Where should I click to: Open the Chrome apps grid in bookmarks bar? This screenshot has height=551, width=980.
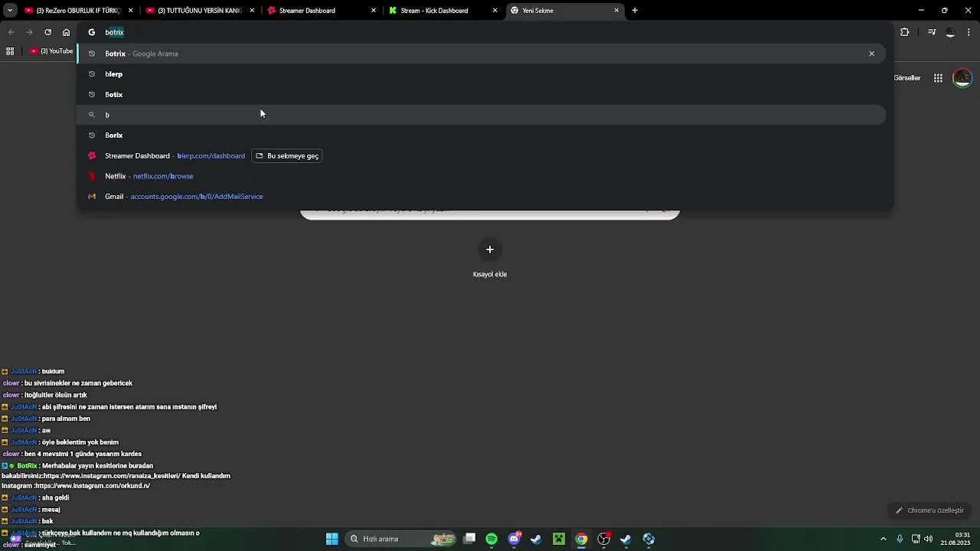click(10, 51)
